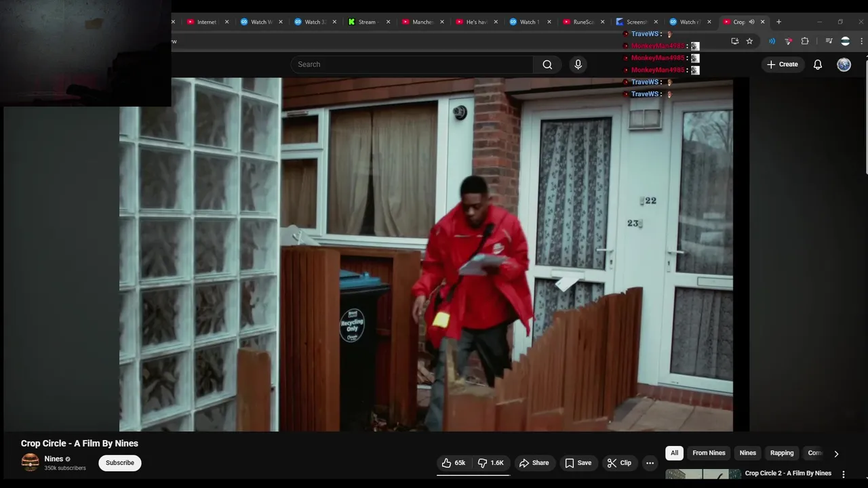Close the Manchester tab
868x488 pixels.
tap(441, 22)
